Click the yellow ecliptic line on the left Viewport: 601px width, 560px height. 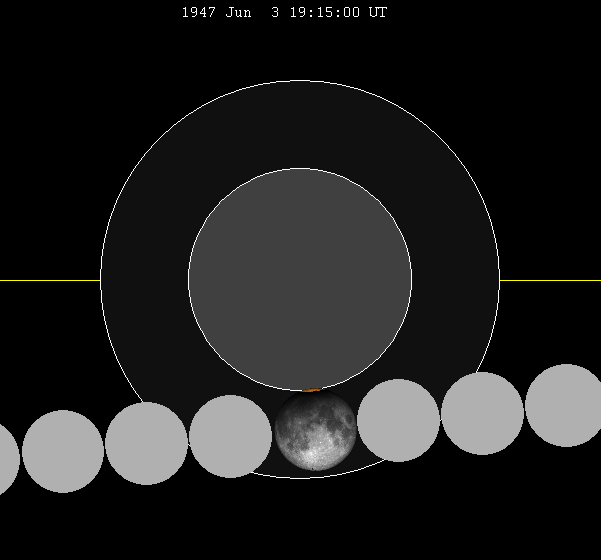(50, 280)
